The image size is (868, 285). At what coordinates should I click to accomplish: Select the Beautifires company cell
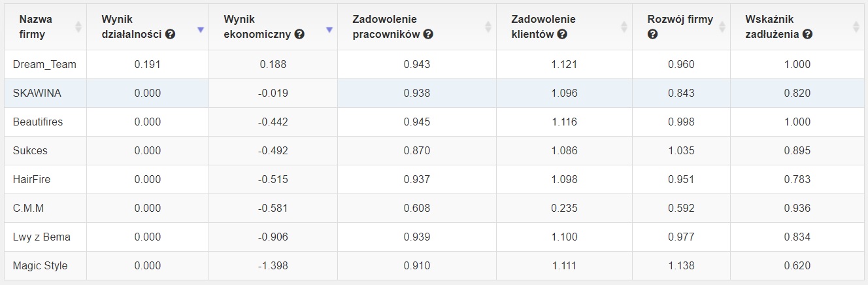46,122
